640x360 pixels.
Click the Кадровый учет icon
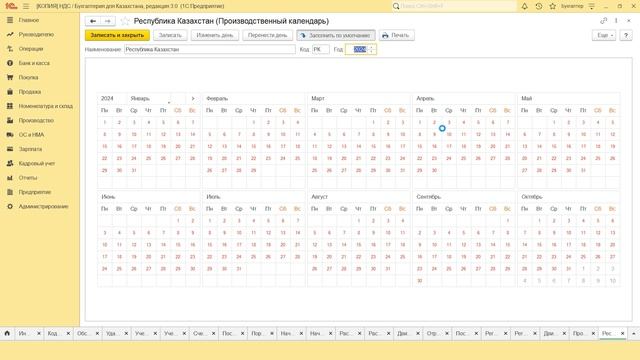(x=10, y=163)
